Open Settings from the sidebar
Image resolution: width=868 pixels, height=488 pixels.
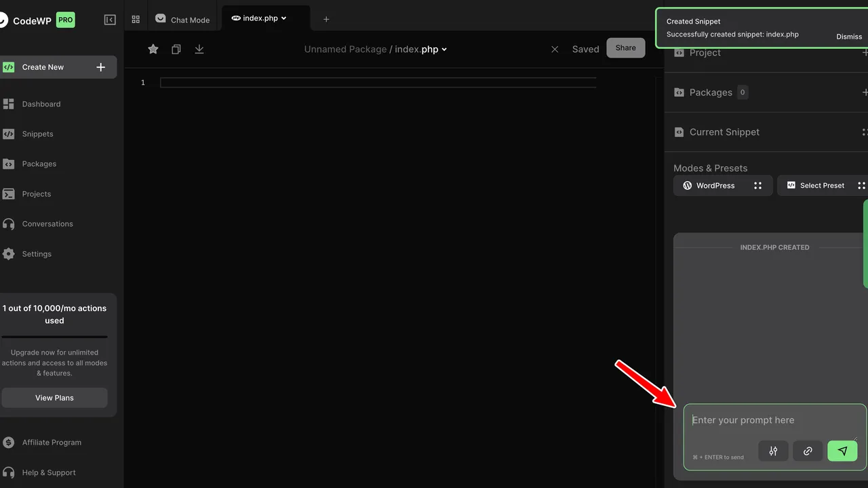(x=37, y=253)
